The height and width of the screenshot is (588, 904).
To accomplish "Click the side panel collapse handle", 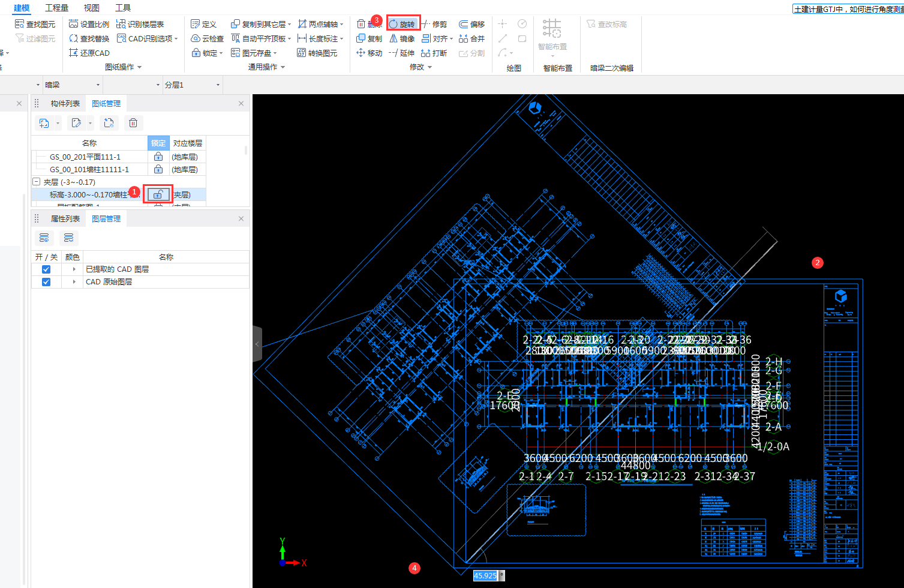I will (257, 344).
